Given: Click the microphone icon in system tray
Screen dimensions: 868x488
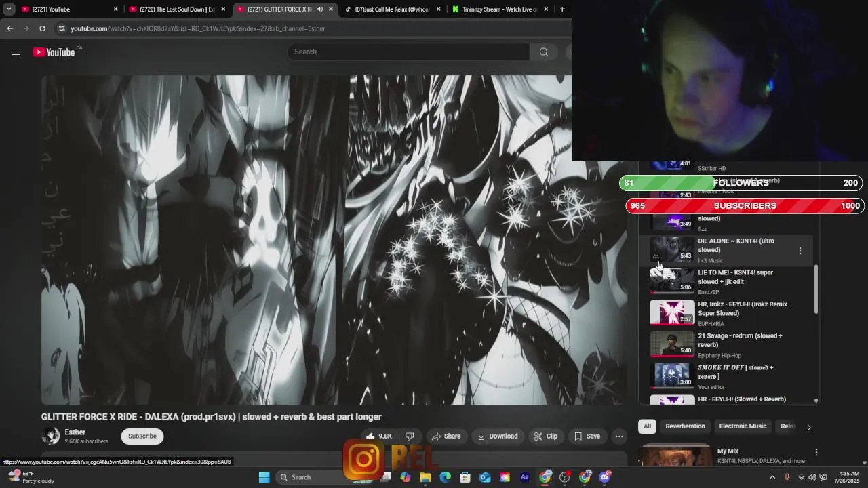Looking at the screenshot, I should (787, 477).
